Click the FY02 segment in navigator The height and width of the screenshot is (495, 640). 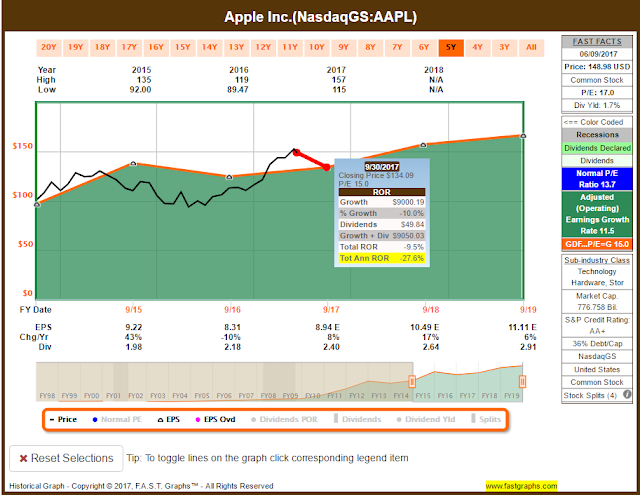point(136,395)
